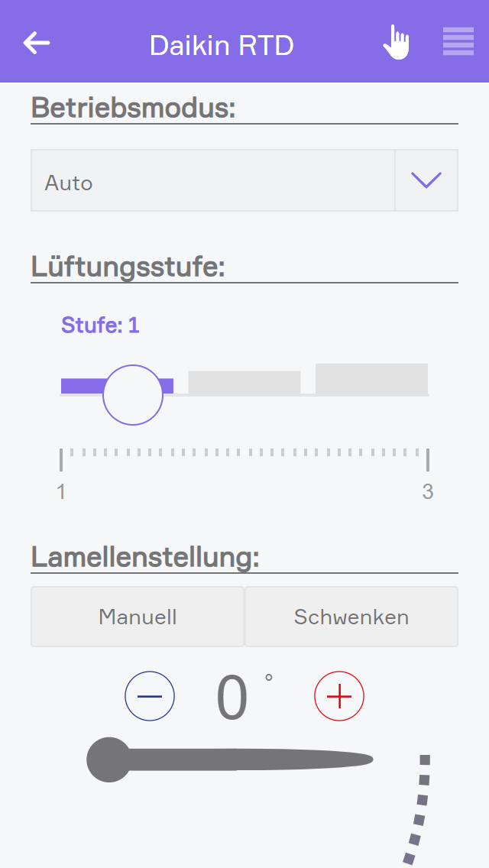Go back using the arrow icon

click(37, 43)
